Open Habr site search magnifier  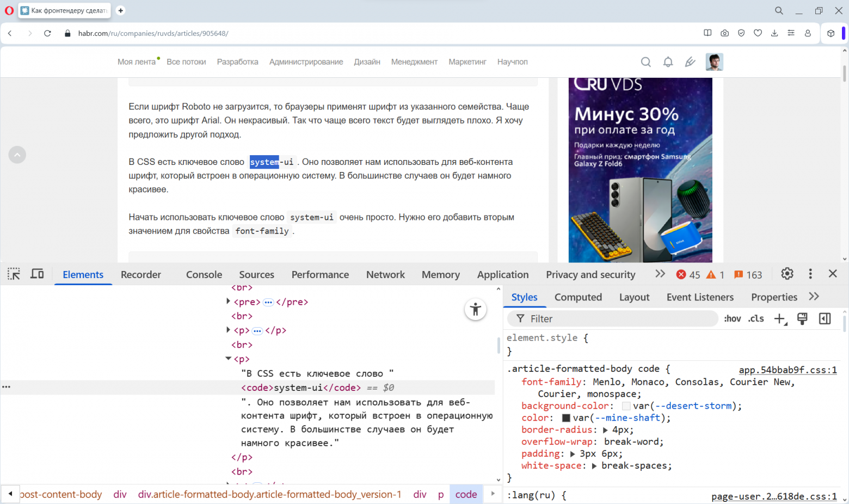click(x=645, y=62)
